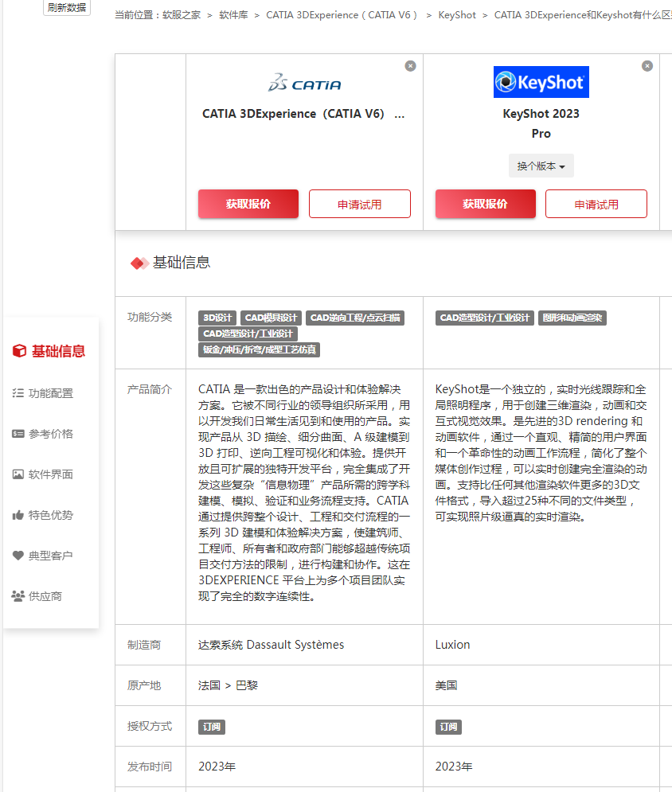Apply for KeyShot 2023 Pro trial
Image resolution: width=672 pixels, height=792 pixels.
596,204
